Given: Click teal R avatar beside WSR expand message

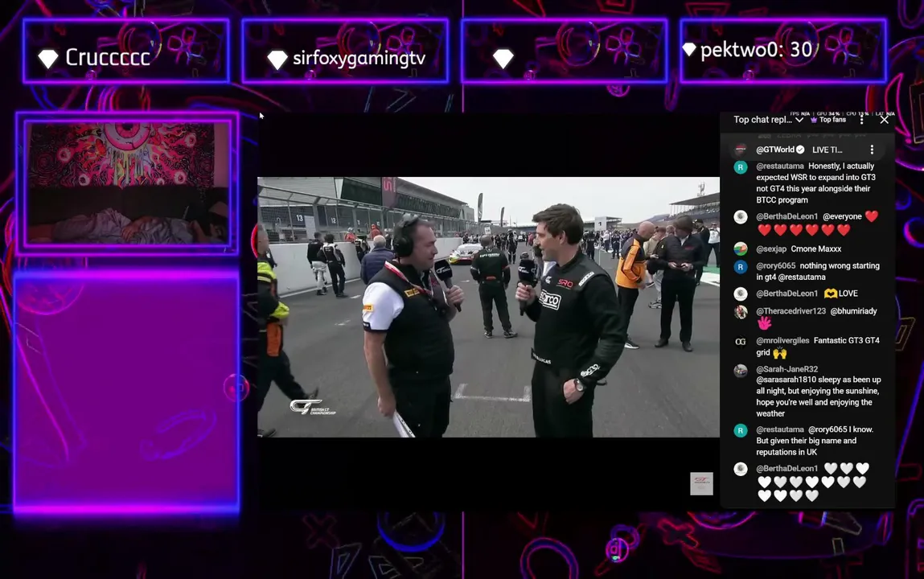Looking at the screenshot, I should tap(741, 167).
